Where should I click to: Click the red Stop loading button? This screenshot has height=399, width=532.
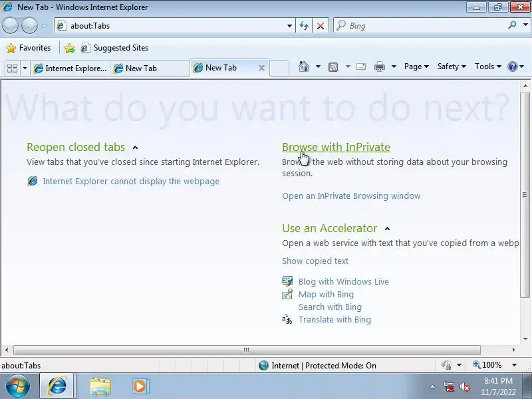click(x=321, y=26)
